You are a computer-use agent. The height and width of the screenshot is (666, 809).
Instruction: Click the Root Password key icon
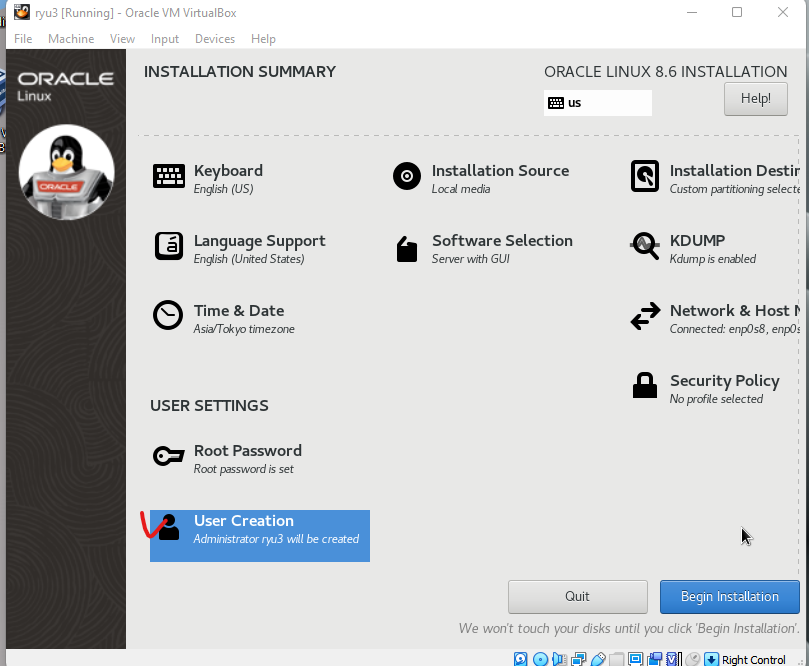click(168, 456)
